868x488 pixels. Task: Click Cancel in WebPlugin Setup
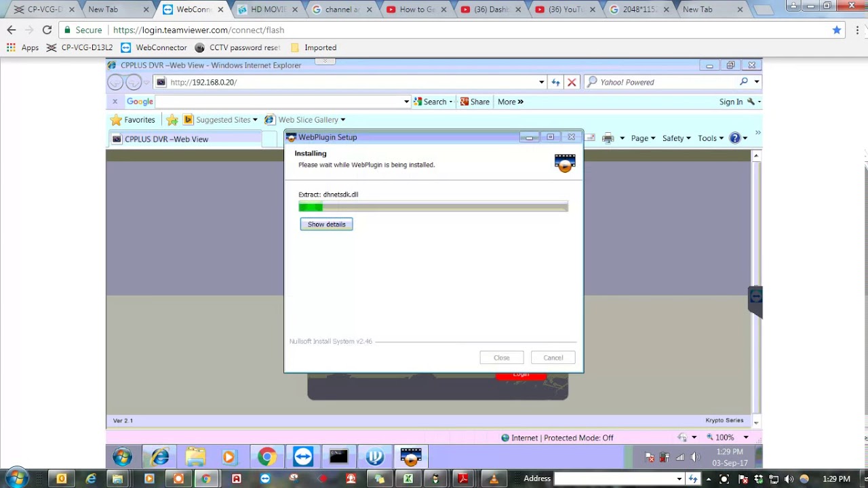(553, 358)
